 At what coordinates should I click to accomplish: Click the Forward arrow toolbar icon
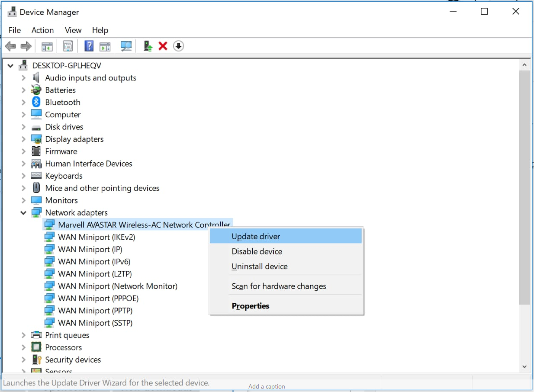tap(26, 46)
